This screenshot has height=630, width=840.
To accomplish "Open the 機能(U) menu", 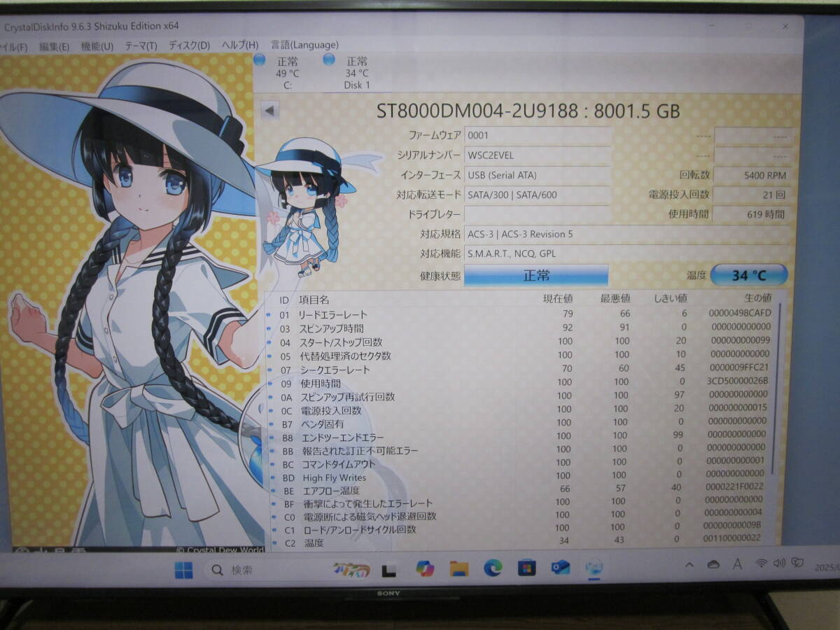I will tap(97, 46).
